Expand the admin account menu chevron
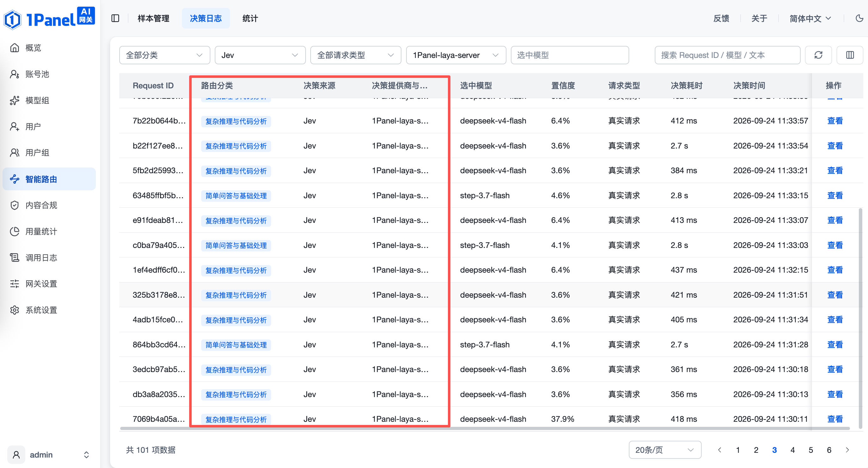Viewport: 868px width, 468px height. tap(86, 454)
